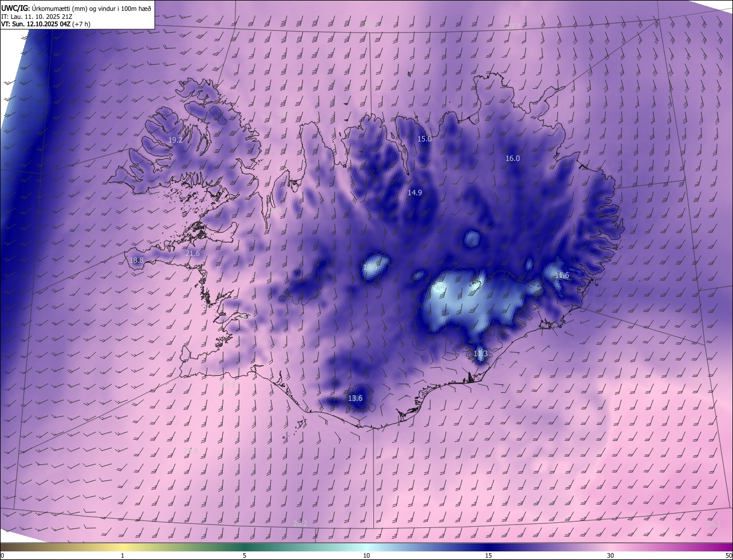Click the 15.0 value label

(x=424, y=139)
